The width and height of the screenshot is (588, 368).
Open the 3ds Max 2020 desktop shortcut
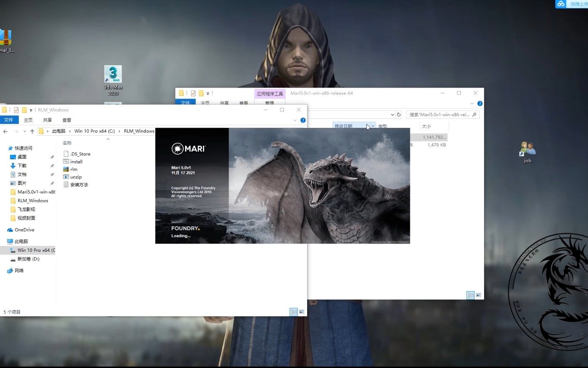[113, 80]
